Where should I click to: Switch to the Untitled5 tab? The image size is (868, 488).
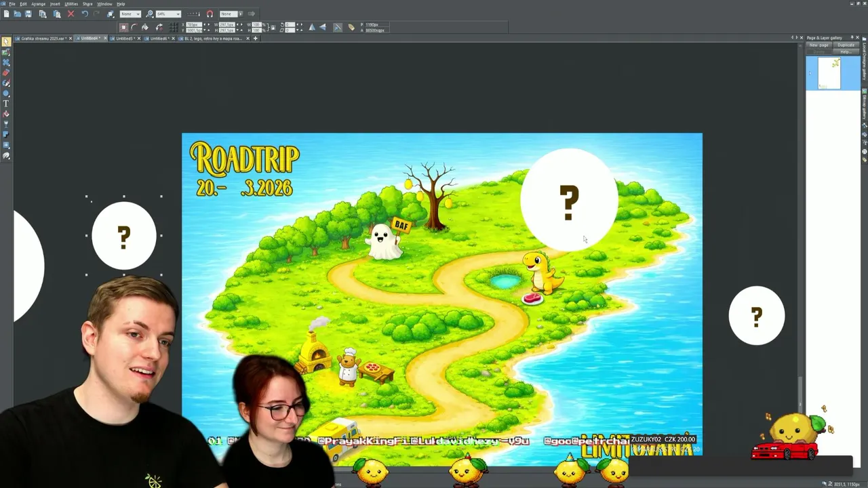pos(124,39)
